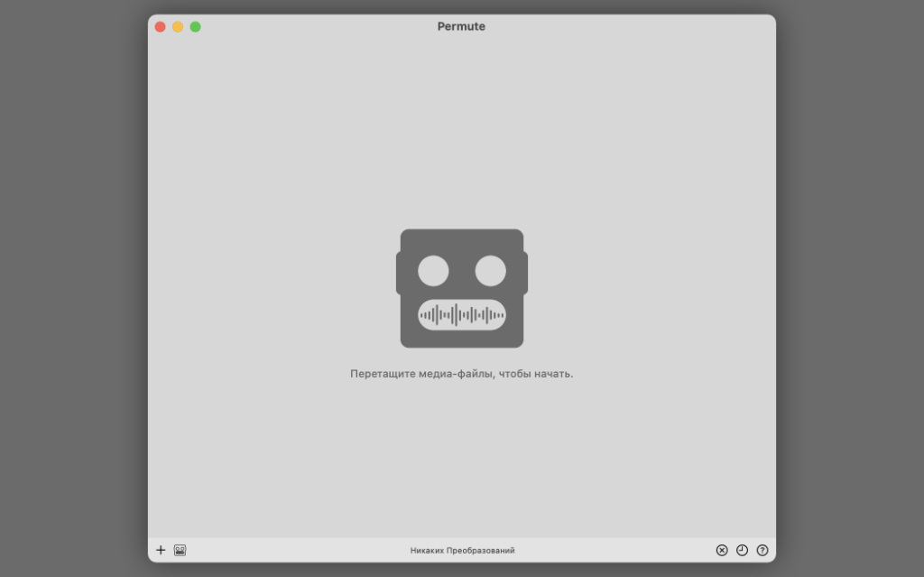Image resolution: width=924 pixels, height=577 pixels.
Task: Maximize the Permute window with green button
Action: 196,26
